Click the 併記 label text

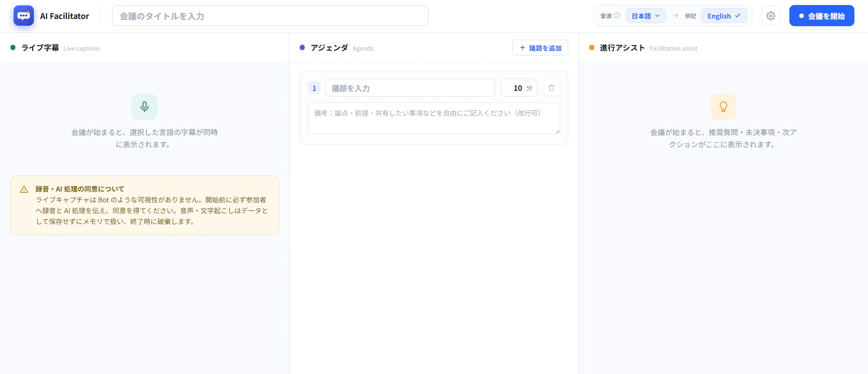tap(690, 16)
